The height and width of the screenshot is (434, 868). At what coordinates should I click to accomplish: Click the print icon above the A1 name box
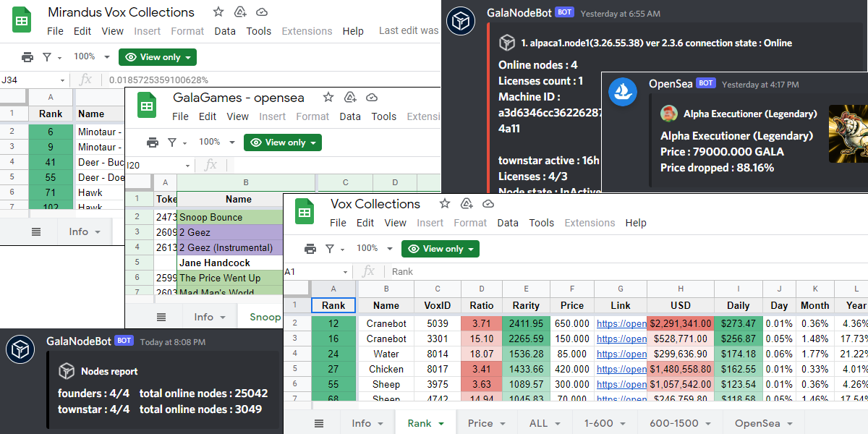pos(310,249)
